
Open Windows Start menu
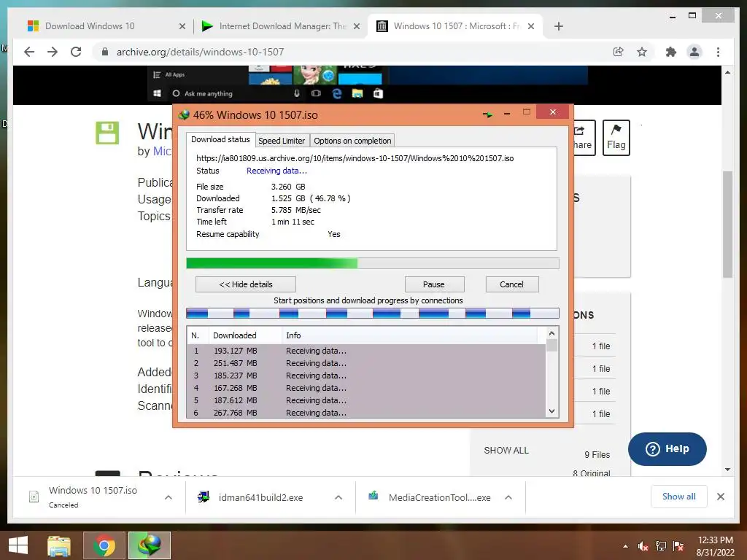[x=18, y=545]
